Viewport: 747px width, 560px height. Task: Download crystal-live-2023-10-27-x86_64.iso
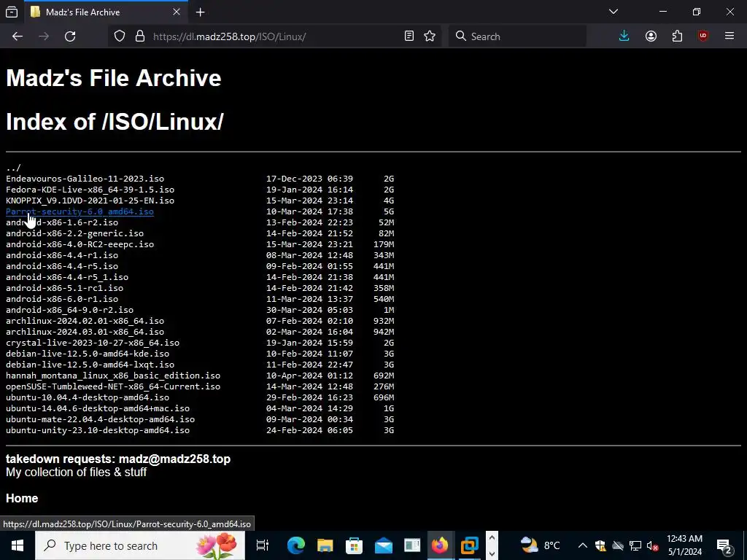pyautogui.click(x=93, y=343)
